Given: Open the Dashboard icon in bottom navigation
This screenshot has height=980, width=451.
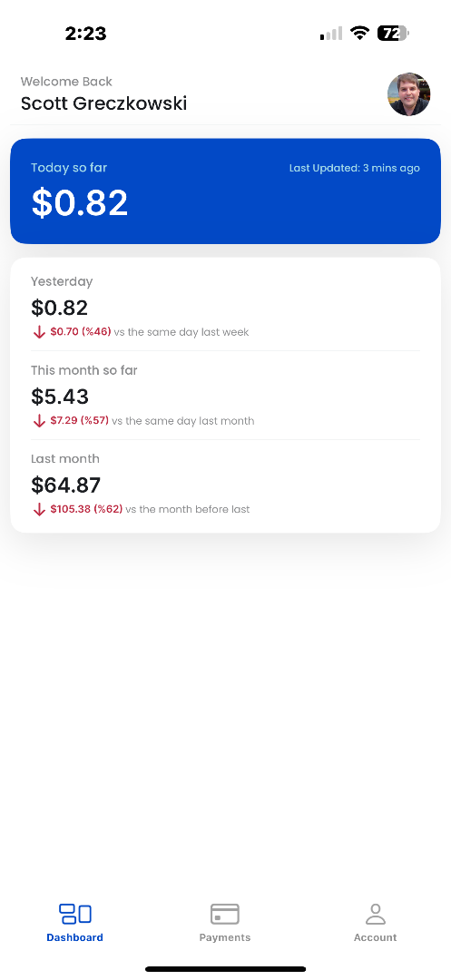Looking at the screenshot, I should coord(75,914).
